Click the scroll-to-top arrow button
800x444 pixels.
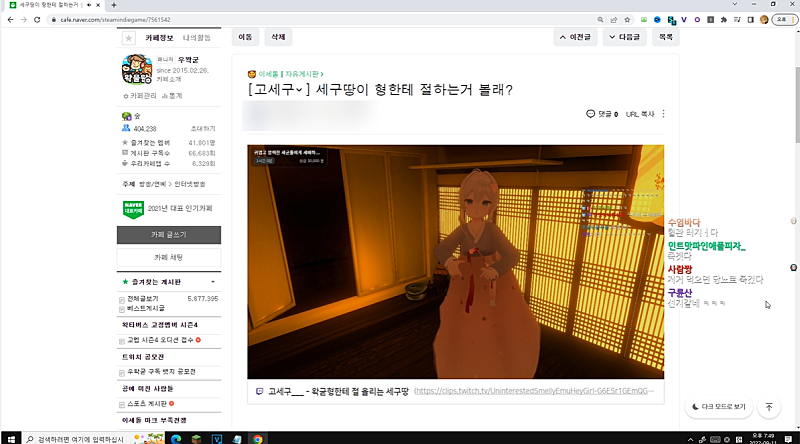(x=768, y=407)
